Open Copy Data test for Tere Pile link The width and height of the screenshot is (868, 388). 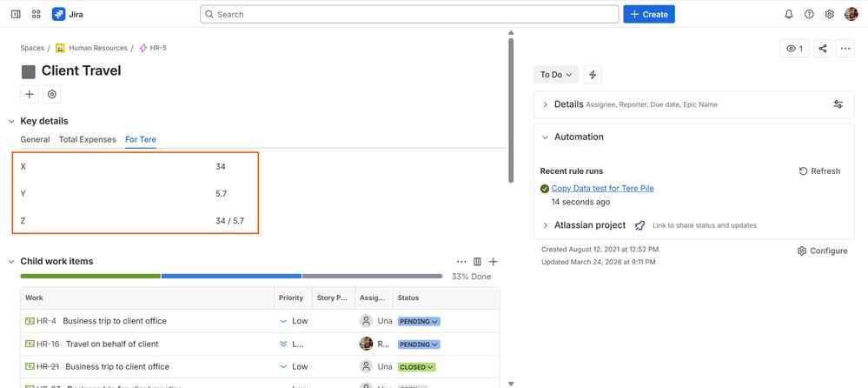[602, 189]
